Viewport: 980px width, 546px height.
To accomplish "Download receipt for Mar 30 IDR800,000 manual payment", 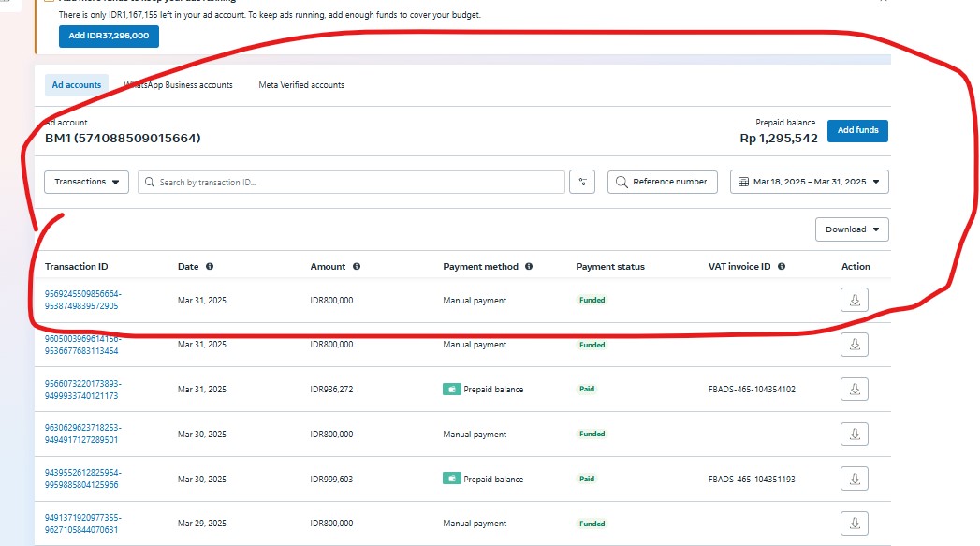I will 854,435.
